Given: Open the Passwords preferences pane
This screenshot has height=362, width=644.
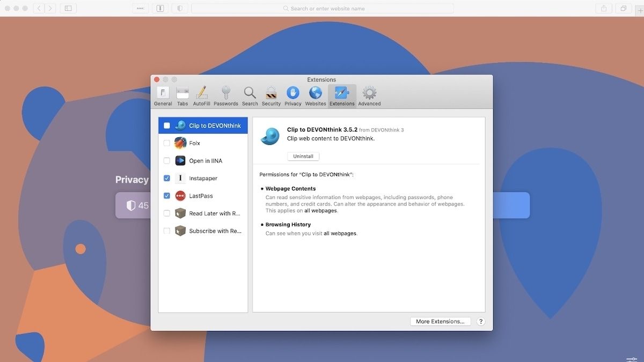Looking at the screenshot, I should point(226,95).
